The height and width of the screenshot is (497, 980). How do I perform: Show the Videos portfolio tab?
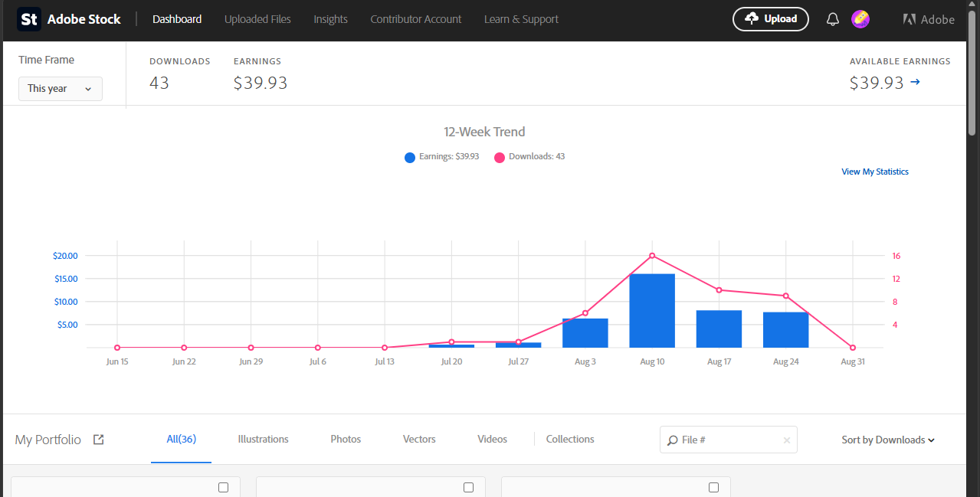click(492, 439)
